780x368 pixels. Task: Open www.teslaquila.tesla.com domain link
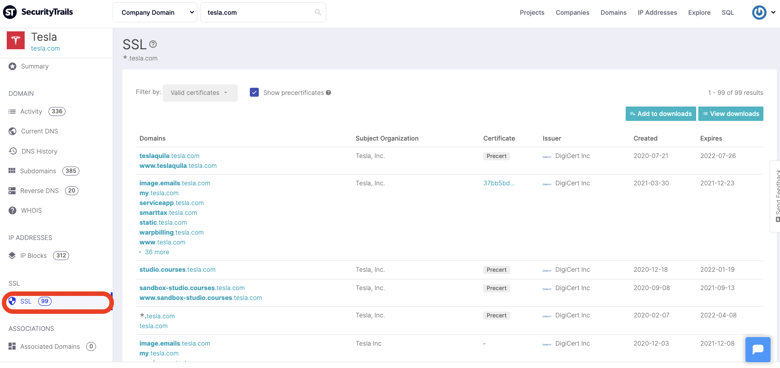pos(178,166)
